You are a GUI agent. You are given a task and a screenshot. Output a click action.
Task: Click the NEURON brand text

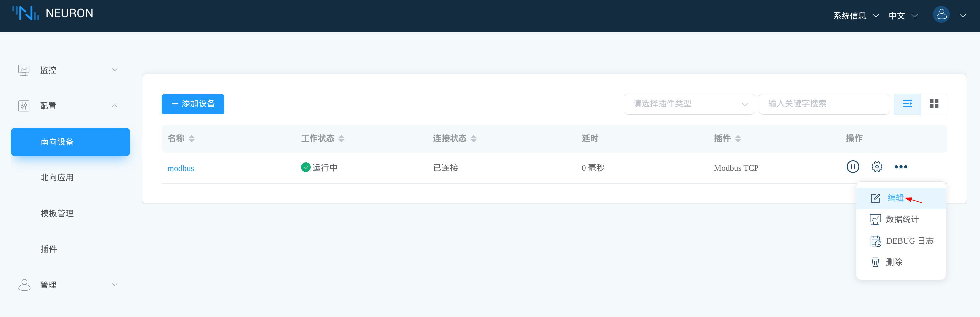click(x=69, y=13)
